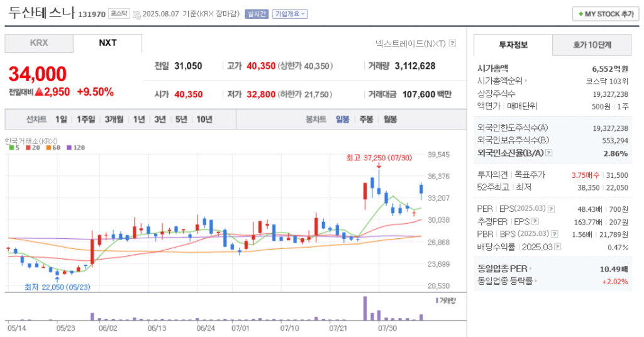The image size is (644, 337).
Task: Click the 저가 value 32,800
Action: pyautogui.click(x=261, y=94)
